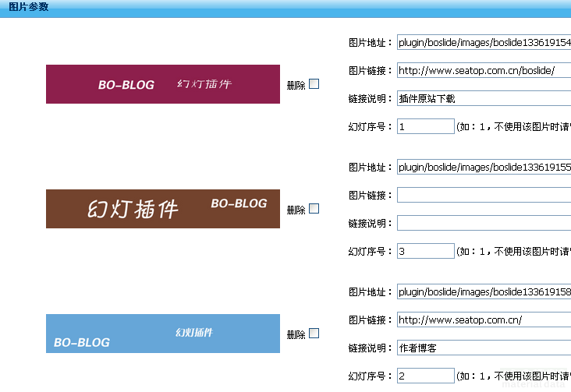The width and height of the screenshot is (571, 392).
Task: Click the light blue BO-BLOG banner thumbnail
Action: (x=162, y=334)
